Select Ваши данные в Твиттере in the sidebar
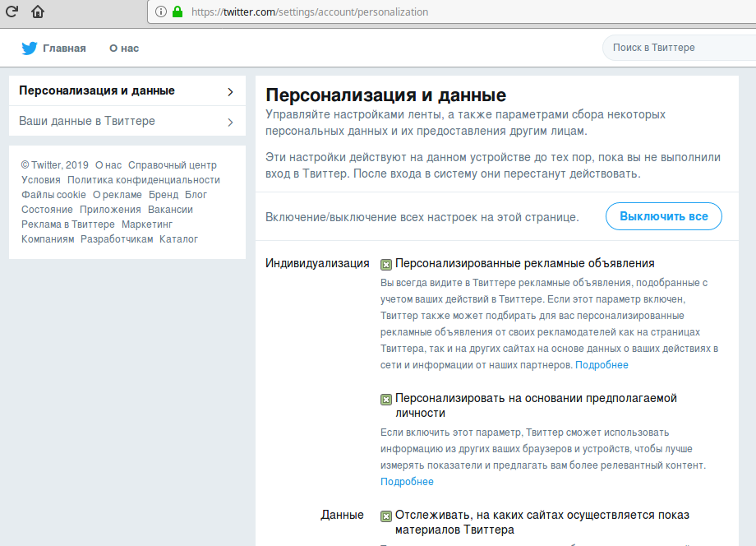The image size is (756, 546). click(x=127, y=121)
